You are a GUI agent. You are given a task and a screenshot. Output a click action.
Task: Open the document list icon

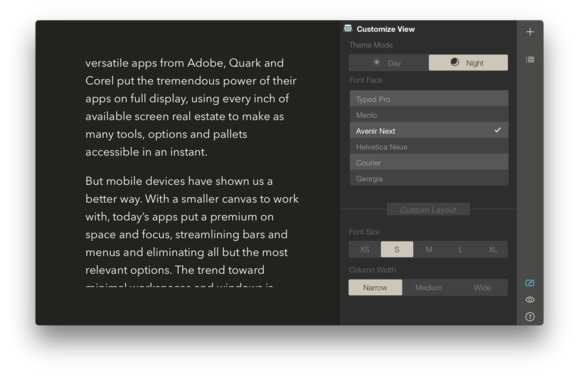pos(530,59)
